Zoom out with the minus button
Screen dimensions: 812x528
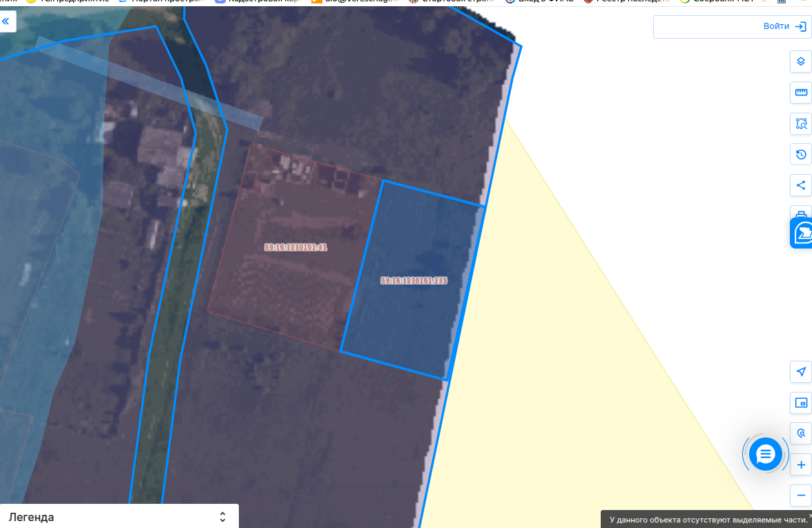(801, 496)
